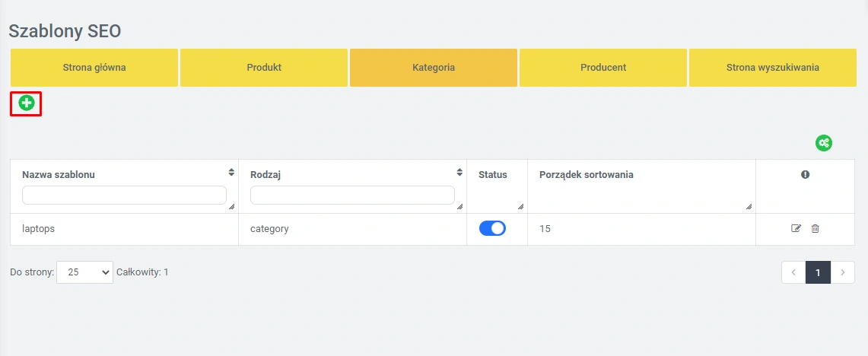Edit the laptops template row
The height and width of the screenshot is (356, 868).
(x=796, y=228)
